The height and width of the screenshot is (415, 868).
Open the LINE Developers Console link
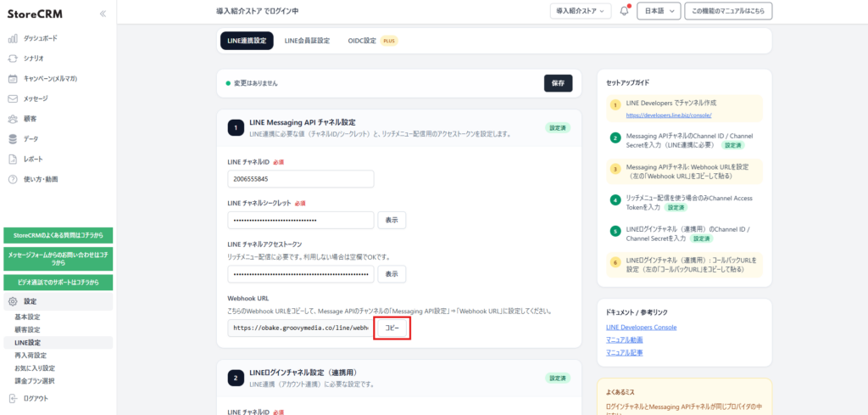(641, 327)
